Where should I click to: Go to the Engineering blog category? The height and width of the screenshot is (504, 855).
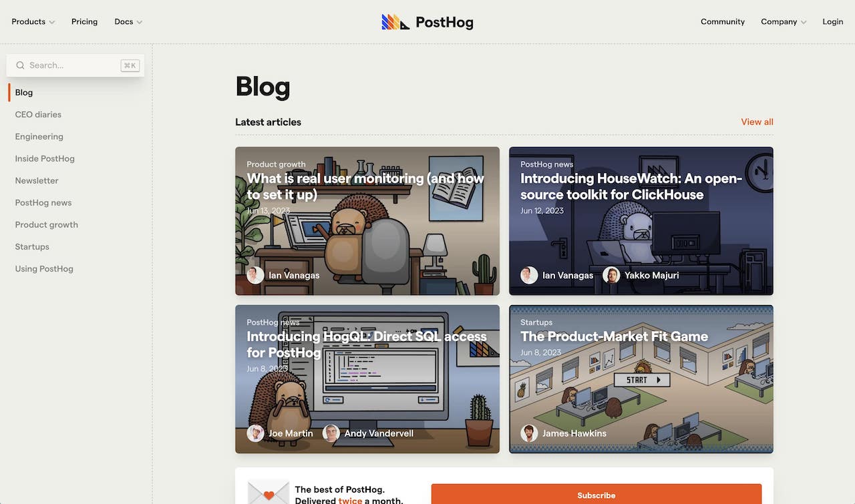coord(39,136)
